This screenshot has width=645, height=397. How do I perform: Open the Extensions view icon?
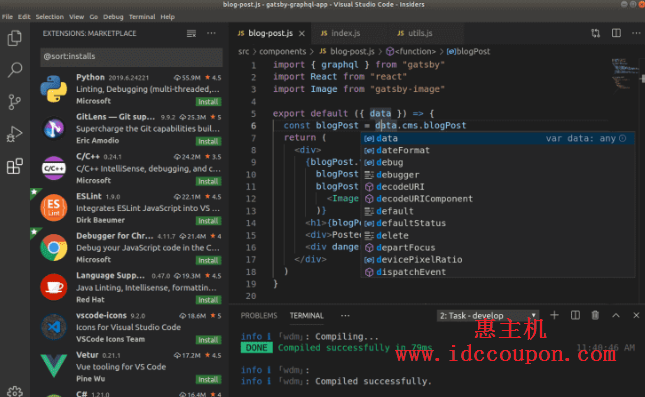click(15, 166)
